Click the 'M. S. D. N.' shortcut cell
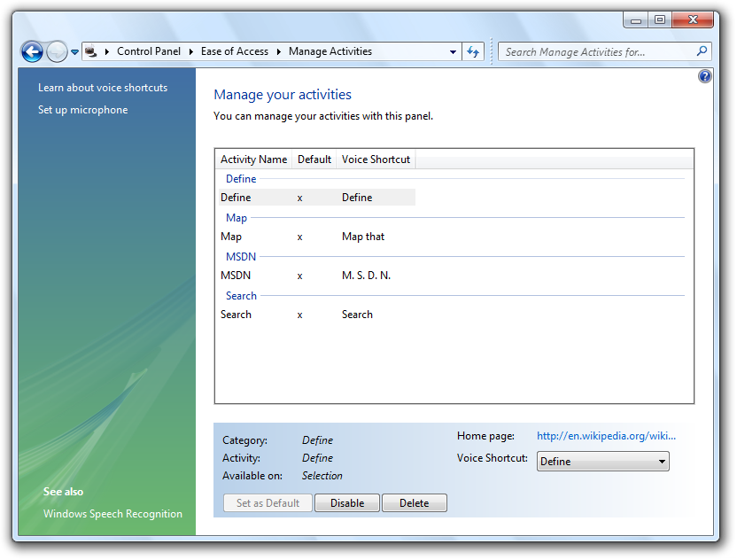Viewport: 737px width, 560px height. click(366, 276)
